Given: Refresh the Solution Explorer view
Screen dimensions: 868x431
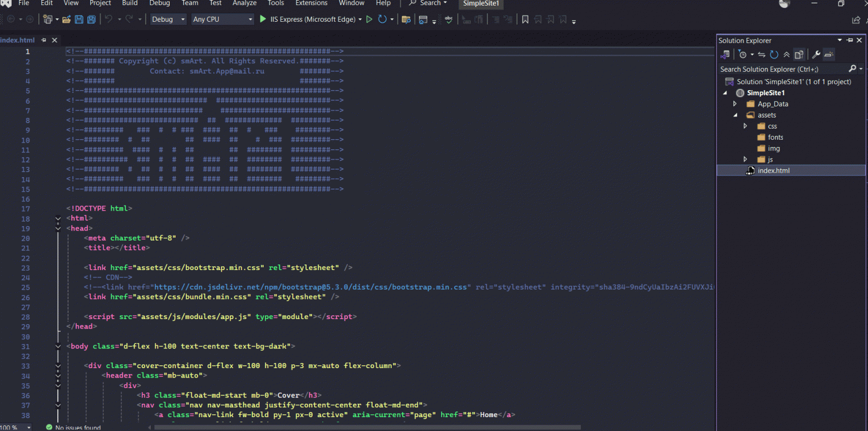Looking at the screenshot, I should [773, 55].
